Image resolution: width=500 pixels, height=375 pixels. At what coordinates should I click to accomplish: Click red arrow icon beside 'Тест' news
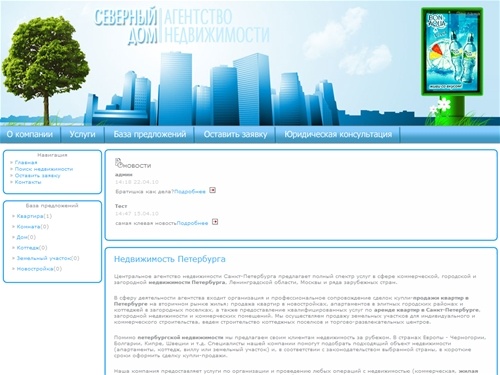point(215,222)
